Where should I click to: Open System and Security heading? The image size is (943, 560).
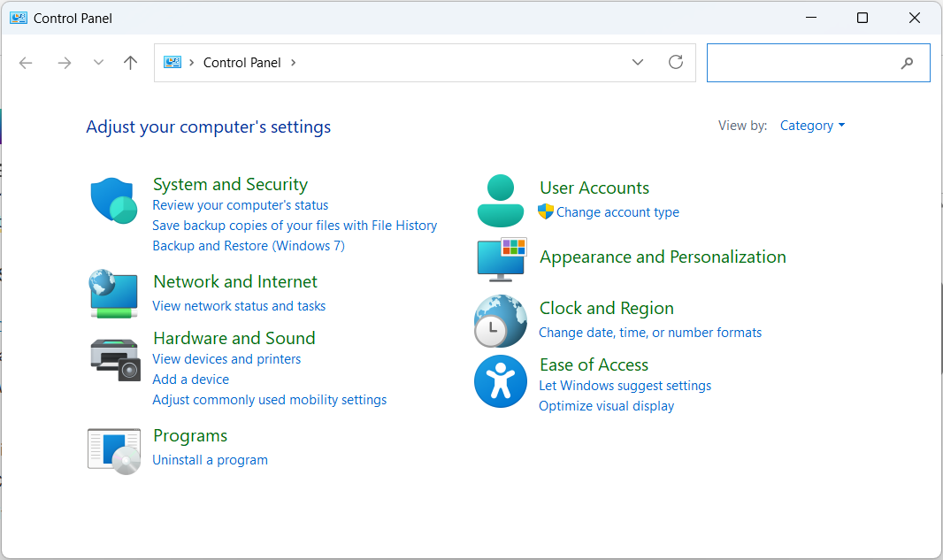click(x=230, y=183)
